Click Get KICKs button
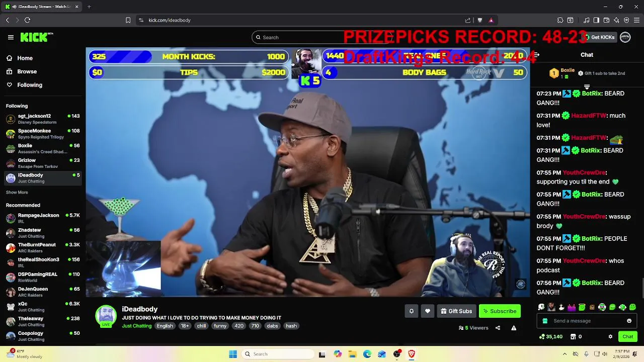The width and height of the screenshot is (644, 362). pos(599,37)
